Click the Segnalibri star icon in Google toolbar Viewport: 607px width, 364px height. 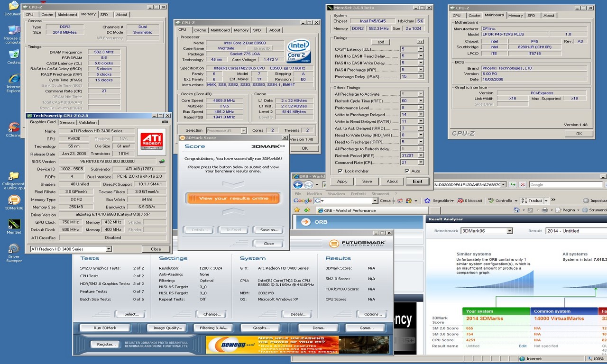[427, 200]
